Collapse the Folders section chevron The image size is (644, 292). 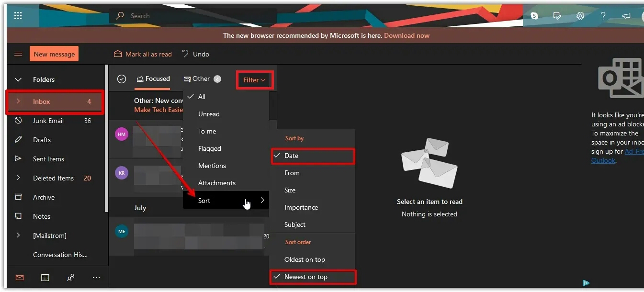[x=18, y=79]
